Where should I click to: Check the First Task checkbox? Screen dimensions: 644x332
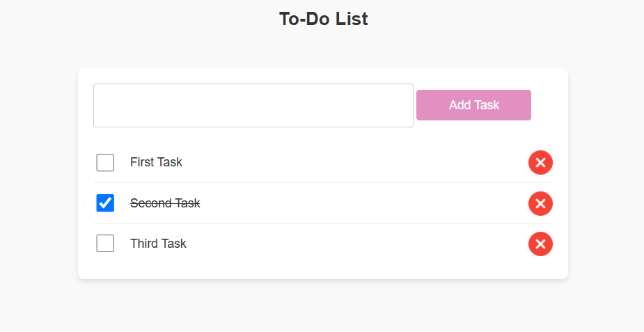(x=105, y=162)
